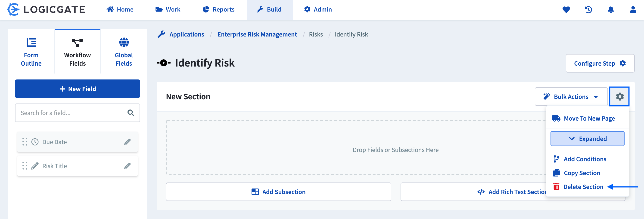The image size is (644, 219).
Task: Click the New Field button
Action: click(x=78, y=89)
